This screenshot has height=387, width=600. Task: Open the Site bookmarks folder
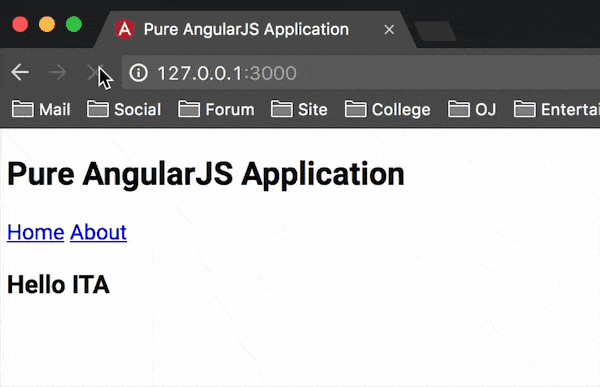(x=299, y=109)
